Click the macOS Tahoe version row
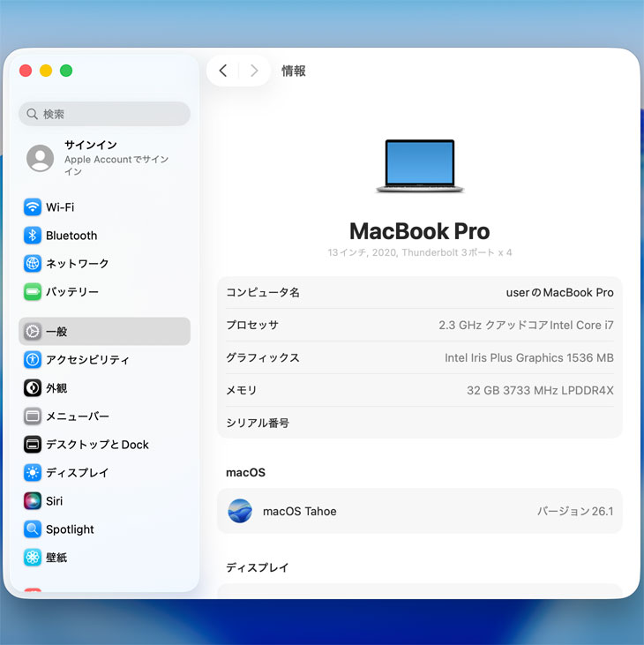This screenshot has height=645, width=644. (x=419, y=511)
